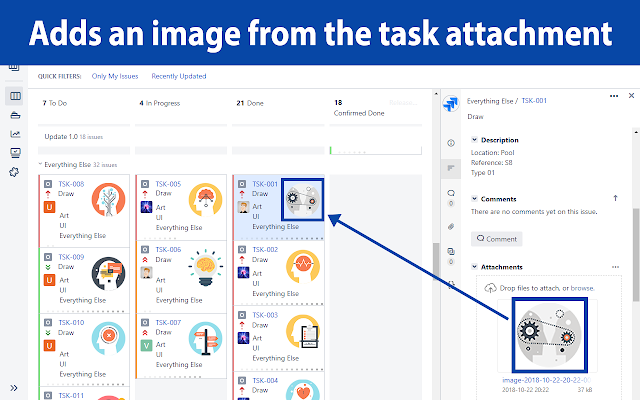Click TSK-010 target head card image
Image resolution: width=640 pixels, height=400 pixels.
[x=108, y=338]
